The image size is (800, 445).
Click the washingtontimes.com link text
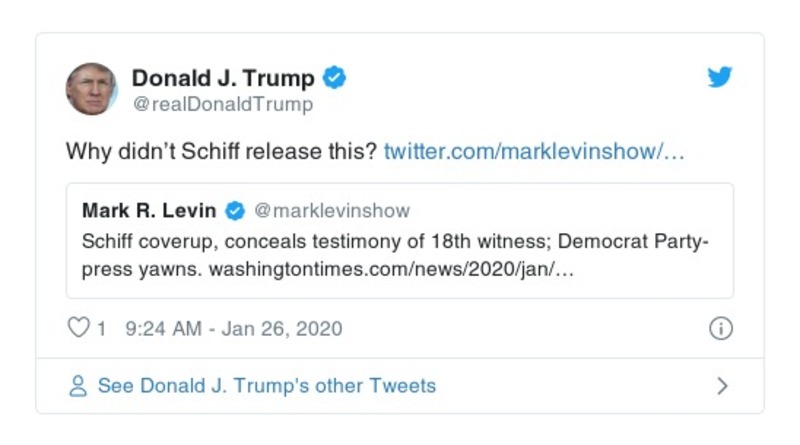pyautogui.click(x=390, y=271)
